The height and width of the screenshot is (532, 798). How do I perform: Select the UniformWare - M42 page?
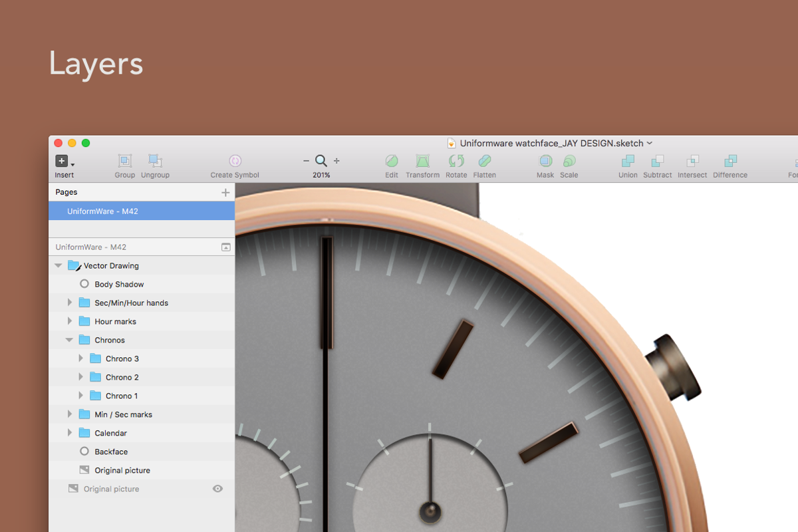(x=142, y=211)
